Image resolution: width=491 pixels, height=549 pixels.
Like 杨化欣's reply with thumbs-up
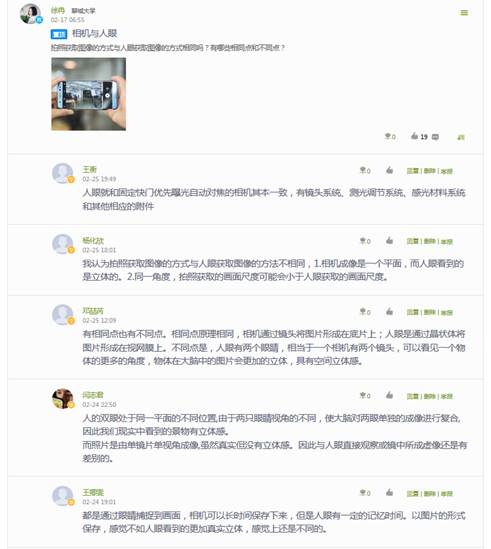(x=389, y=241)
